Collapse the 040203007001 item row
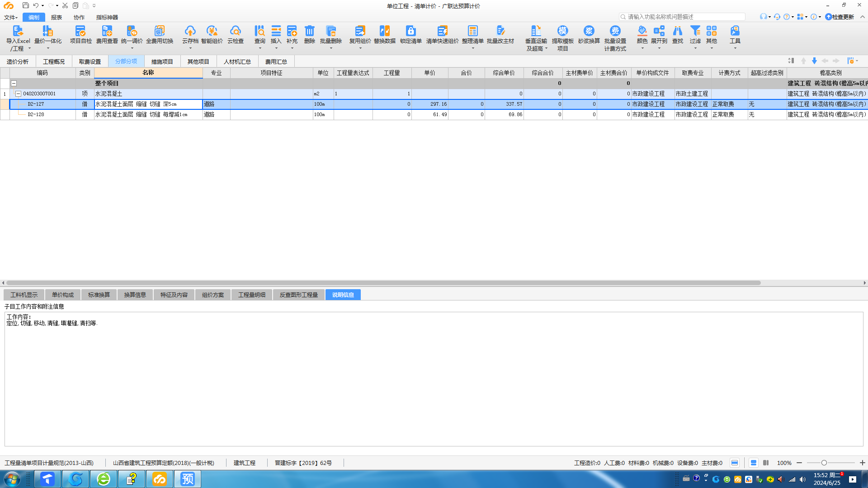Image resolution: width=868 pixels, height=488 pixels. [19, 94]
